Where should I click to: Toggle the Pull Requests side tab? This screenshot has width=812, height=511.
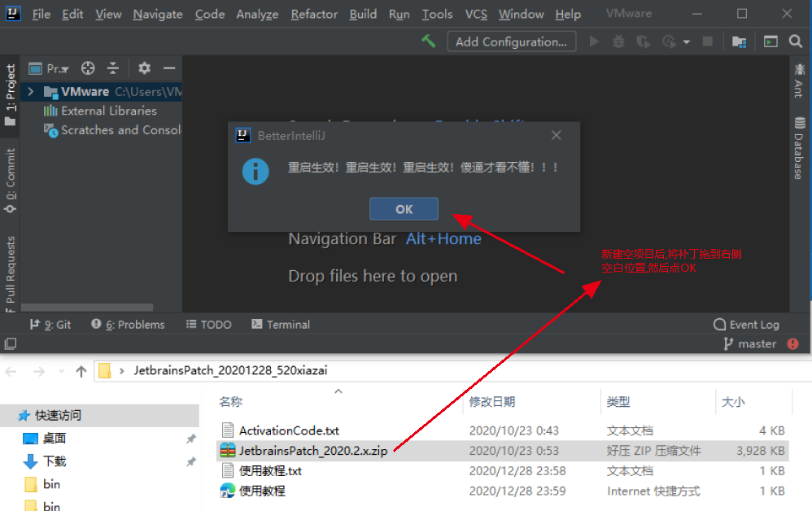click(10, 273)
